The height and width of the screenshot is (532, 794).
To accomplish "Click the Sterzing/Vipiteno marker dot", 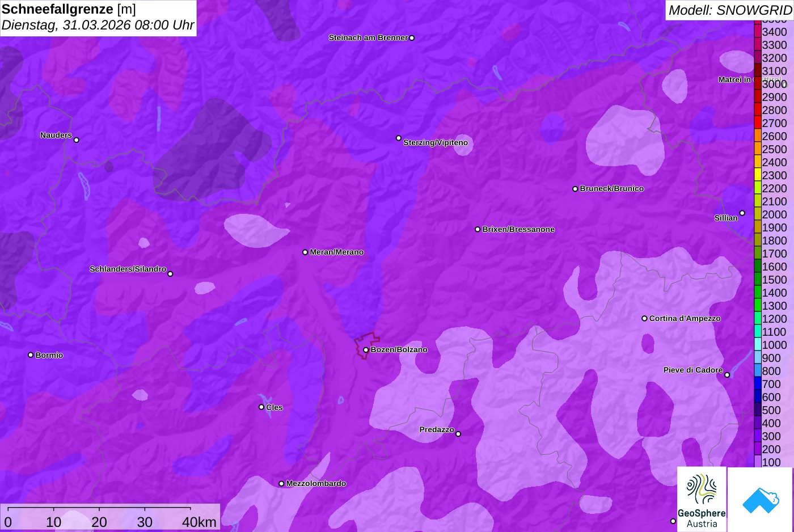I will point(399,138).
